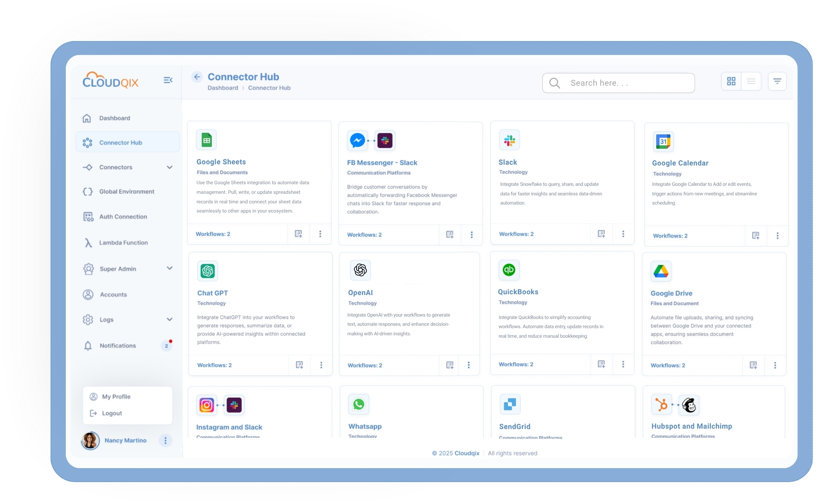The width and height of the screenshot is (817, 504).
Task: Open the filter options icon
Action: click(777, 81)
